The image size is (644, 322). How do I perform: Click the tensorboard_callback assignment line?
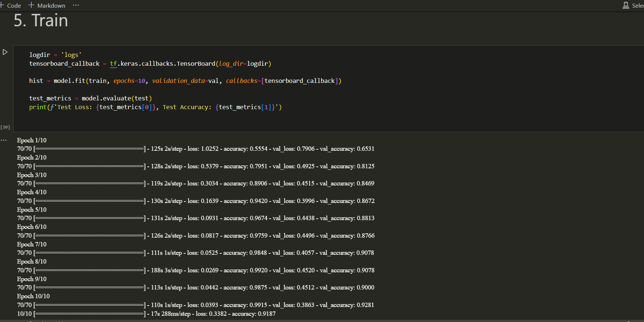point(150,64)
